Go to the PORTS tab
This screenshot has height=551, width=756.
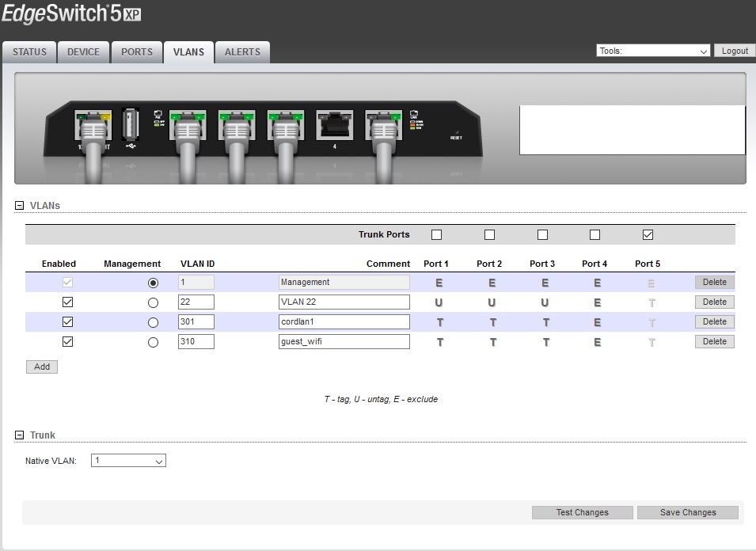coord(137,52)
